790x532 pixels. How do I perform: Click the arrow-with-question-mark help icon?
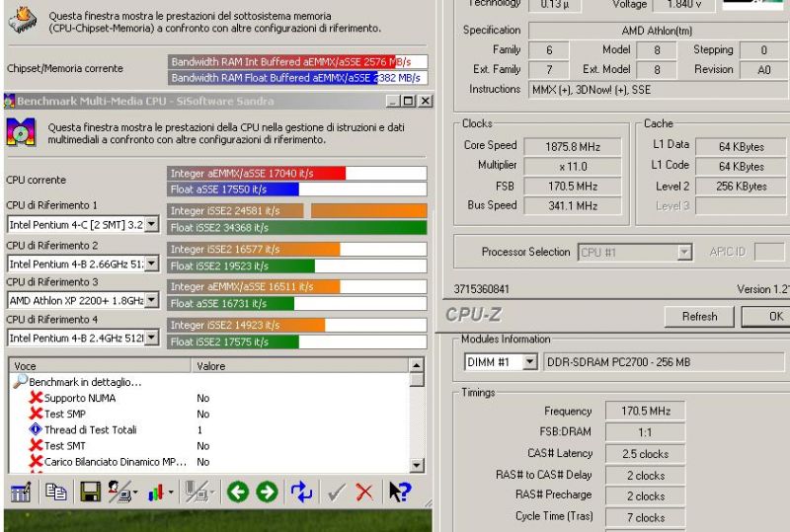click(400, 492)
